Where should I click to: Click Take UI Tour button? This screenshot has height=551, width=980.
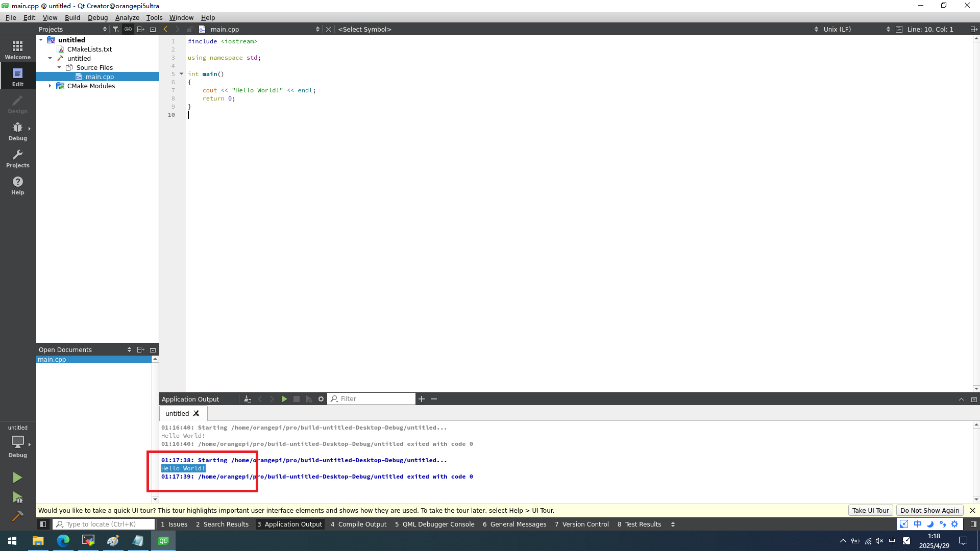point(870,510)
